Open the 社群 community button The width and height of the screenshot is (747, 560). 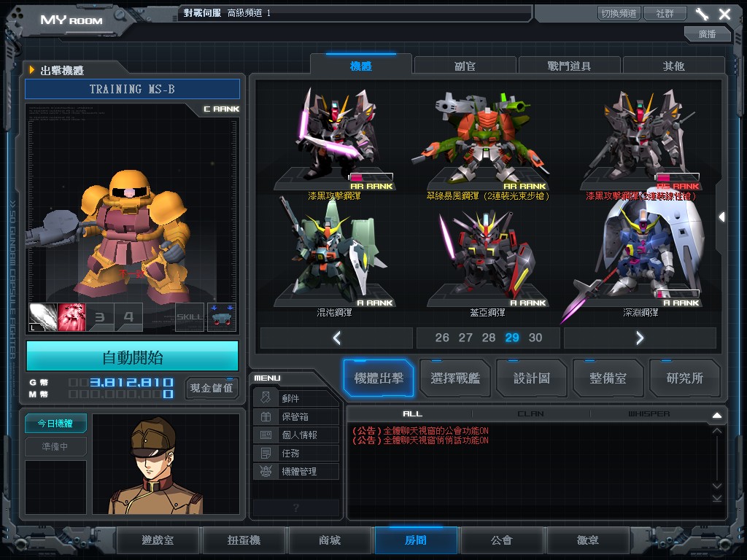tap(665, 13)
